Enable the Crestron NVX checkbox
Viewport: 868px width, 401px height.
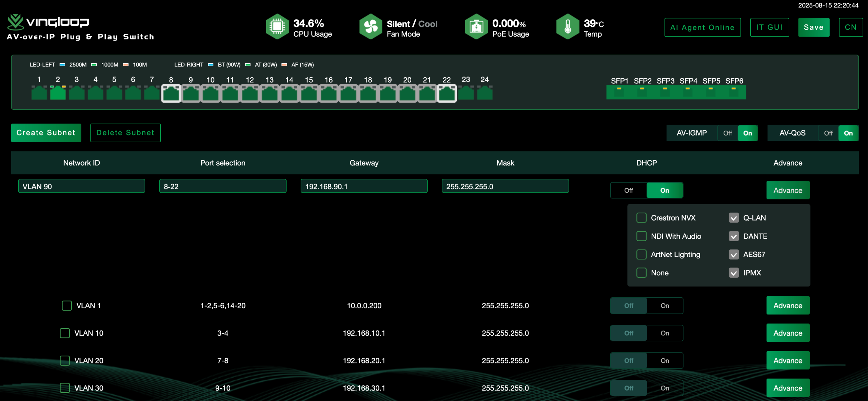point(642,218)
